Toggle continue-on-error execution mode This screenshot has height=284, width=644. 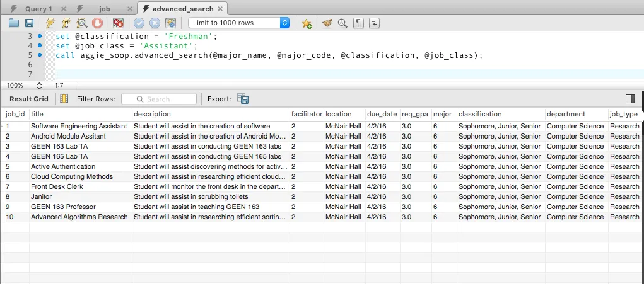(119, 23)
